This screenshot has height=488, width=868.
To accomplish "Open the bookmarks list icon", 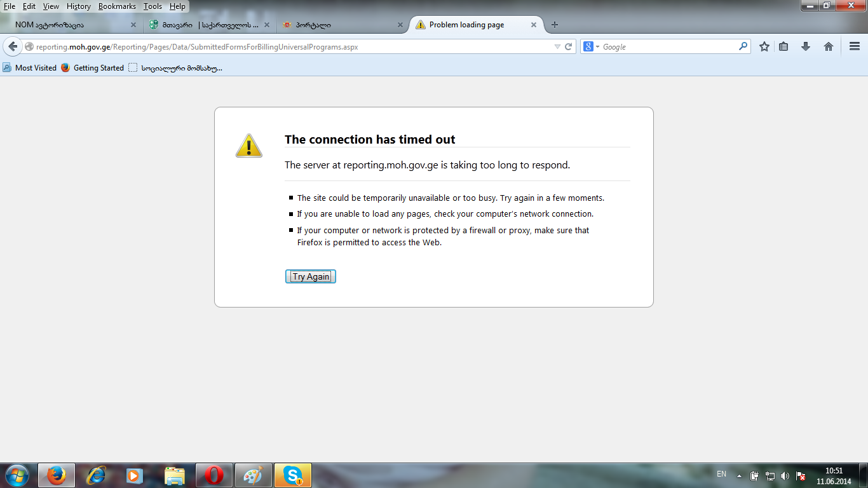I will coord(783,46).
